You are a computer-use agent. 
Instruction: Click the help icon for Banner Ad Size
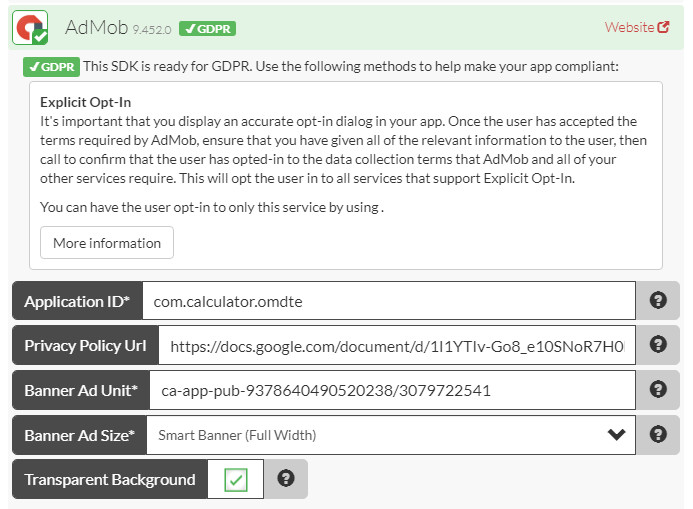tap(658, 435)
